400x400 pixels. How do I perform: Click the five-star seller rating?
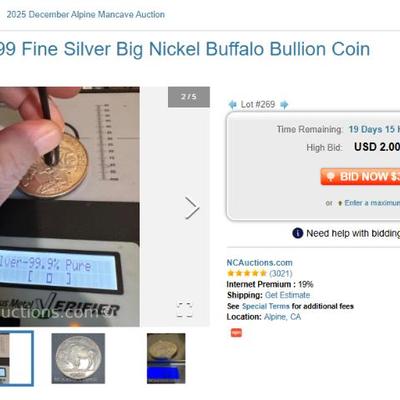click(x=247, y=273)
